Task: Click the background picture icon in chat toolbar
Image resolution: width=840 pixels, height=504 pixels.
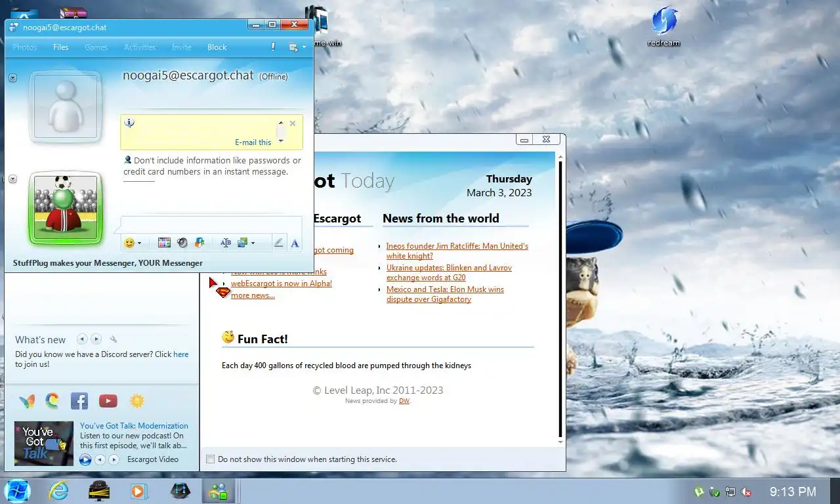Action: pos(242,243)
